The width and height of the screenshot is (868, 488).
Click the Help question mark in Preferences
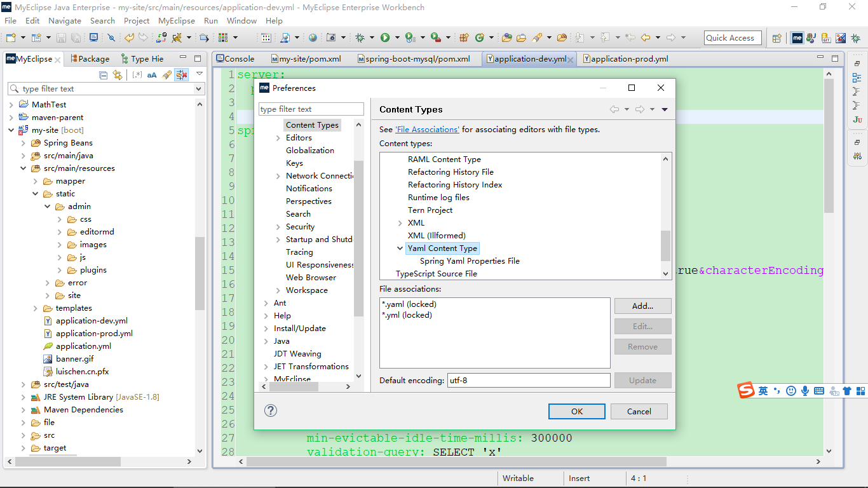pyautogui.click(x=271, y=410)
